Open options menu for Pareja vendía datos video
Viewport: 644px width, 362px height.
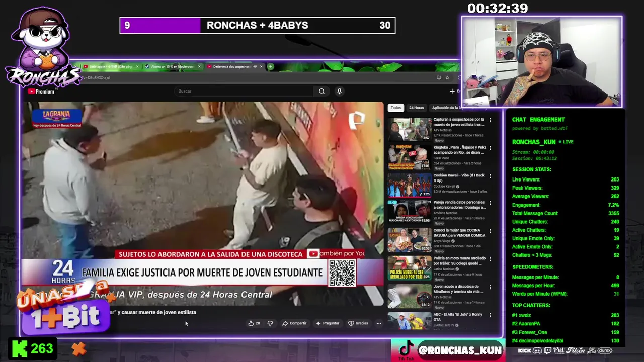click(490, 203)
